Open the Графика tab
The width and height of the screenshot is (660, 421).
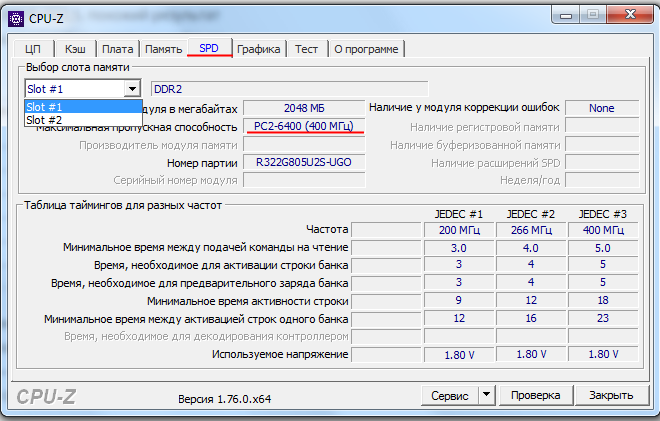[258, 49]
